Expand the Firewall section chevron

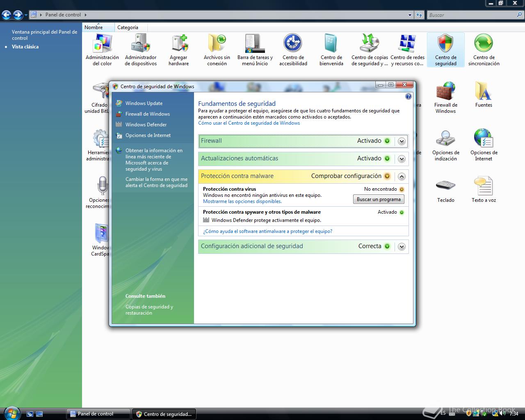click(x=402, y=141)
